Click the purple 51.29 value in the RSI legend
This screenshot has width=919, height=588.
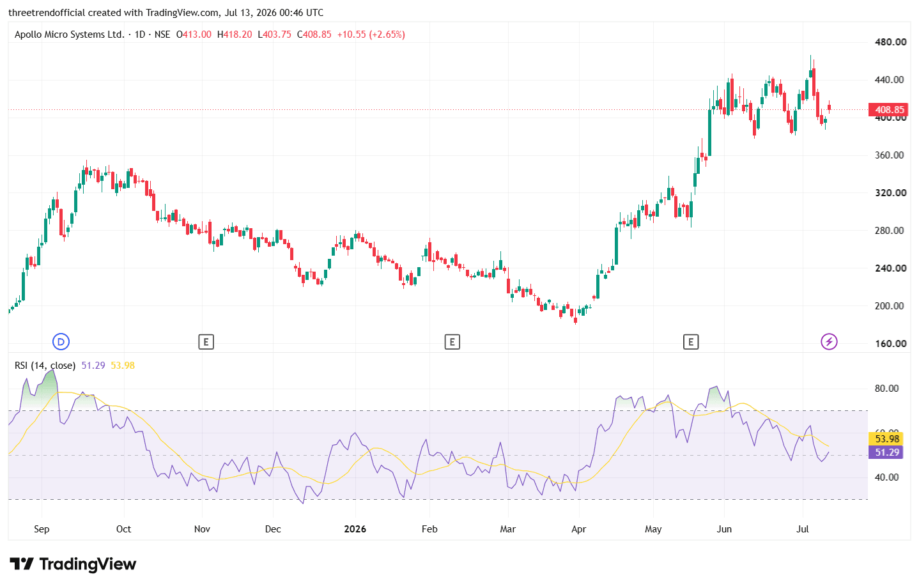(x=93, y=366)
